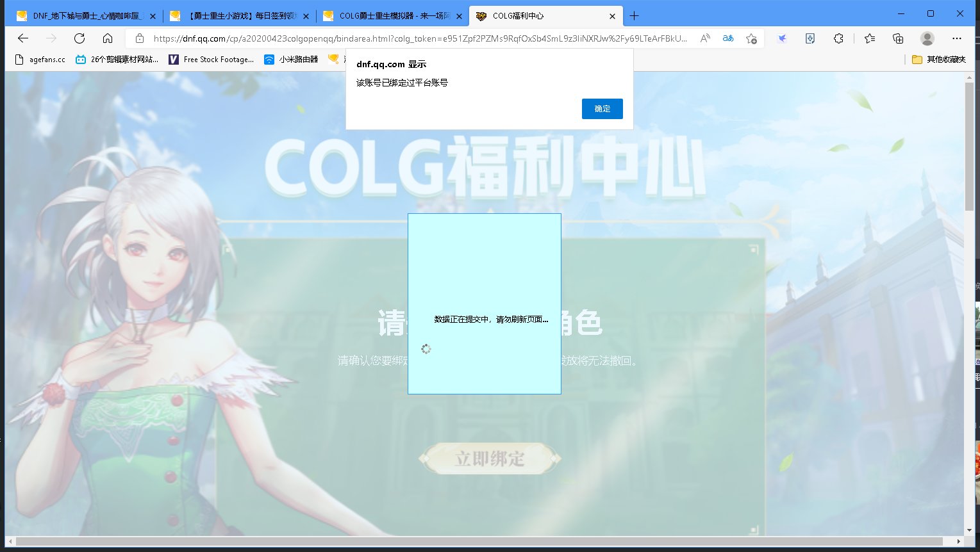
Task: Close the COLG勇士重生模拟器 tab
Action: pyautogui.click(x=460, y=16)
